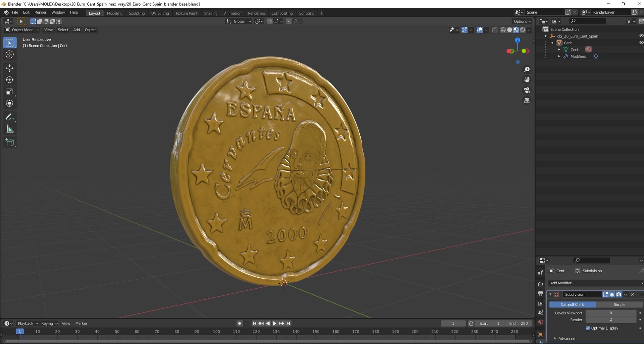
Task: Toggle Optimal Display checkbox
Action: point(588,328)
